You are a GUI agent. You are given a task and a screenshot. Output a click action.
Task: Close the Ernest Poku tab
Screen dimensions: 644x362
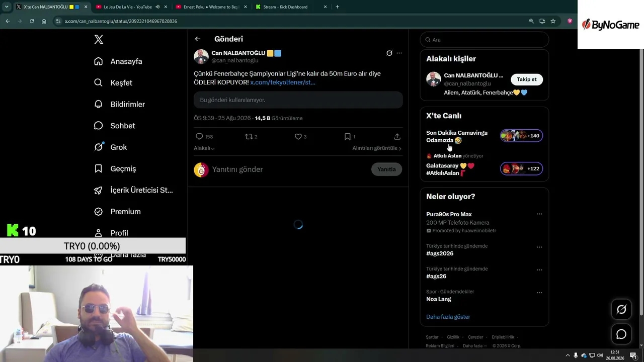pyautogui.click(x=246, y=7)
